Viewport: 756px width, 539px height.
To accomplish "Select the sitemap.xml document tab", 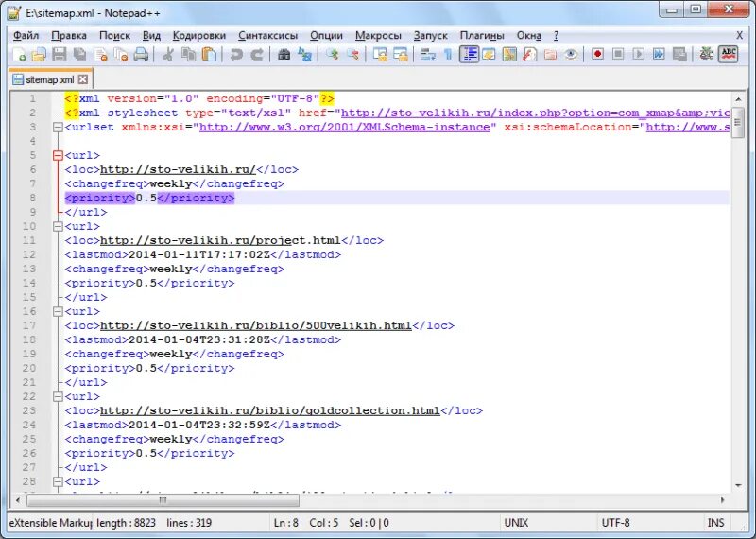I will [50, 79].
